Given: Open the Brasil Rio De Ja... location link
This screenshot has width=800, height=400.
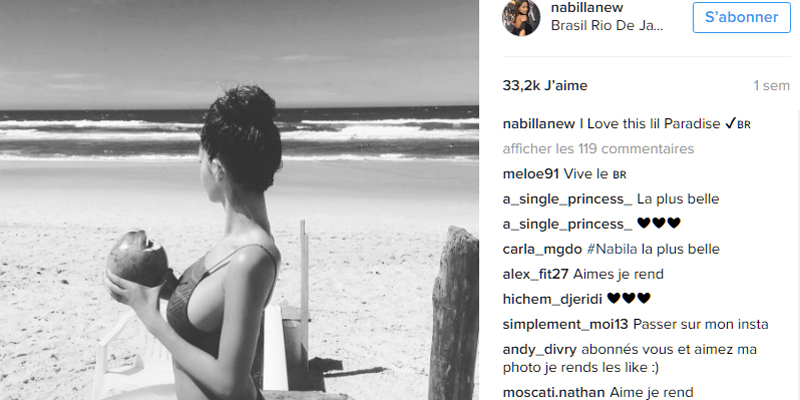Looking at the screenshot, I should point(607,26).
